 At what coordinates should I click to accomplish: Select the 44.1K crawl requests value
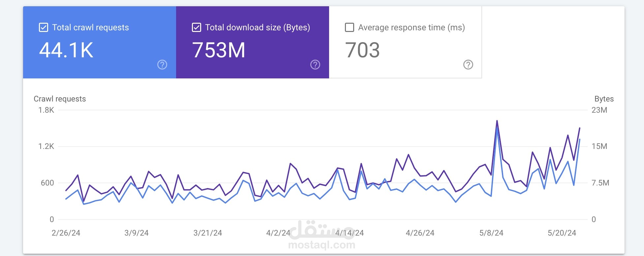66,50
